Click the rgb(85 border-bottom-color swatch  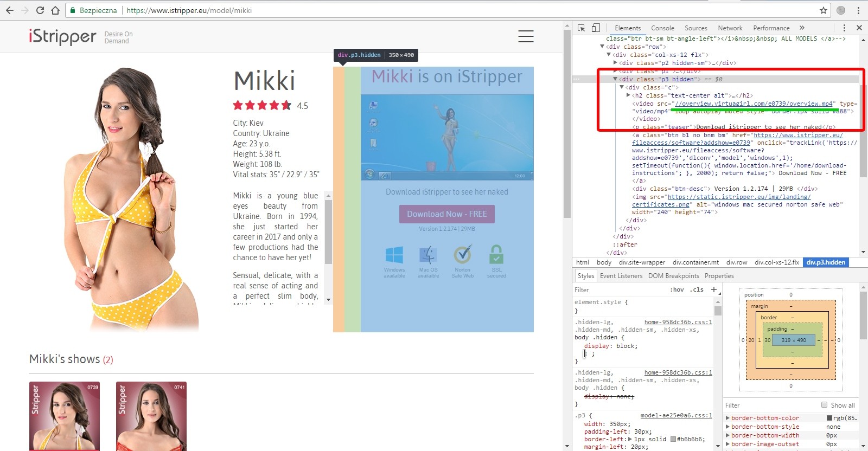point(829,418)
